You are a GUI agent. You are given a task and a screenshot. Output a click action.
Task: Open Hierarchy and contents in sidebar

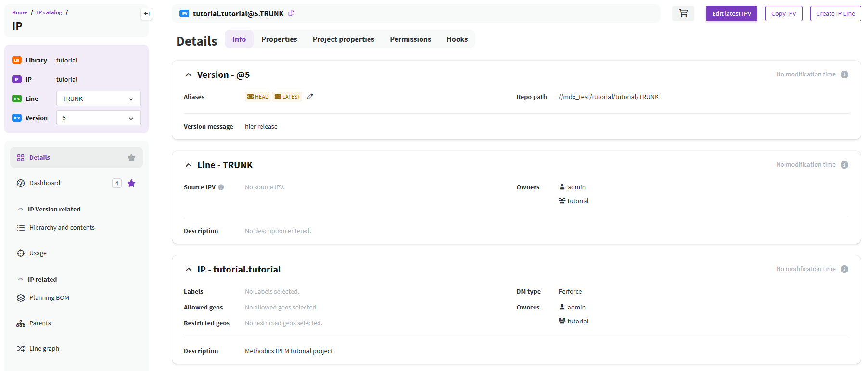pyautogui.click(x=62, y=228)
